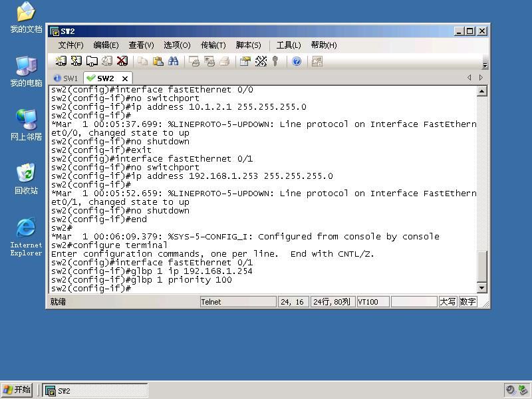Open the 脚本(S) menu
Image resolution: width=532 pixels, height=399 pixels.
pos(248,45)
